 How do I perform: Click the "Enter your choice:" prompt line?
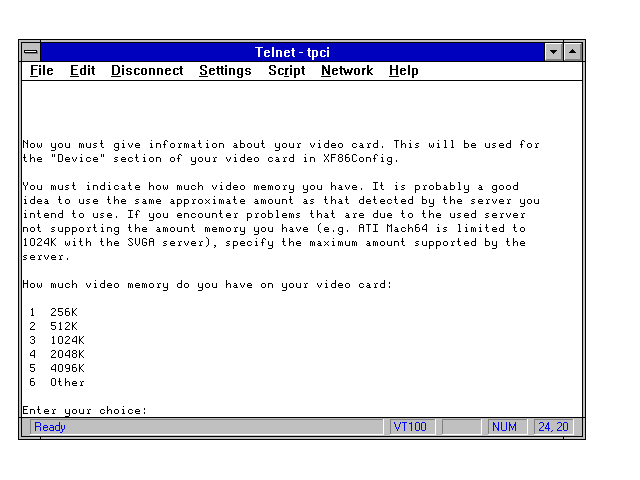click(85, 410)
